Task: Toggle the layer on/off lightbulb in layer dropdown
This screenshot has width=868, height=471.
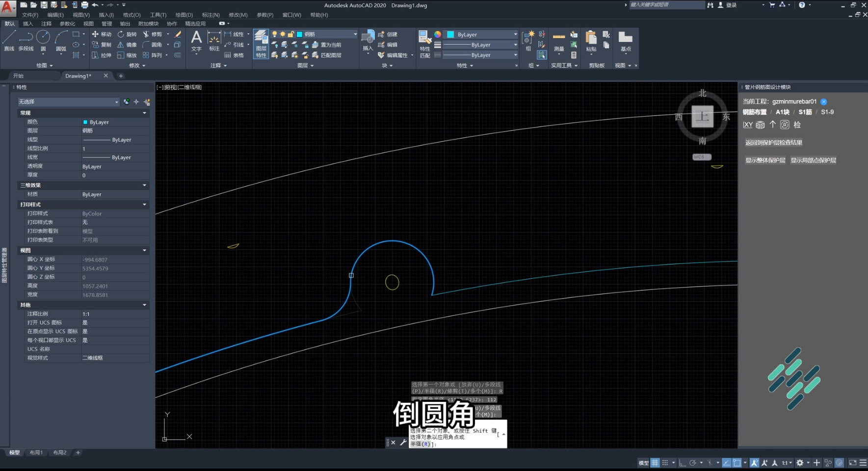Action: (275, 34)
